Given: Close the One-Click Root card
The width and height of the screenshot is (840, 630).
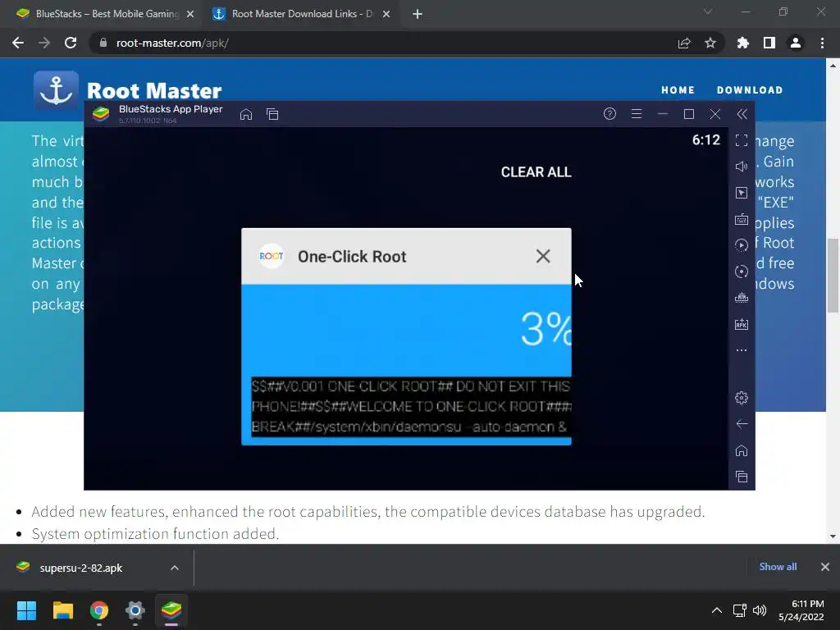Looking at the screenshot, I should pyautogui.click(x=543, y=256).
